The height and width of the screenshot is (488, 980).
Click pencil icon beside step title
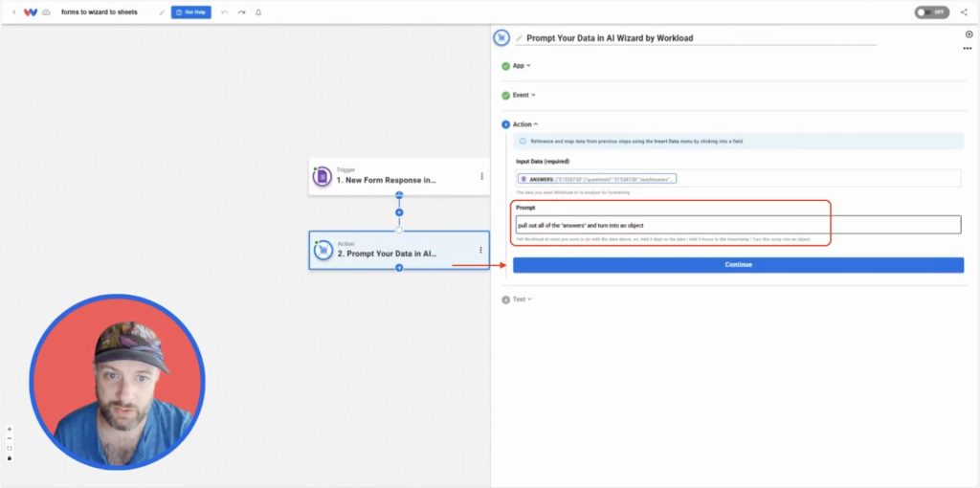tap(519, 38)
